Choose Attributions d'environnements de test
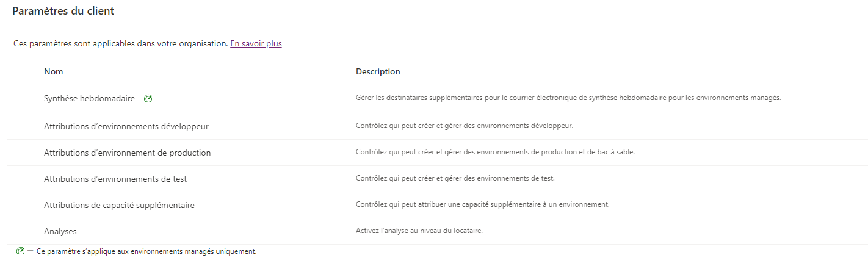 click(115, 179)
